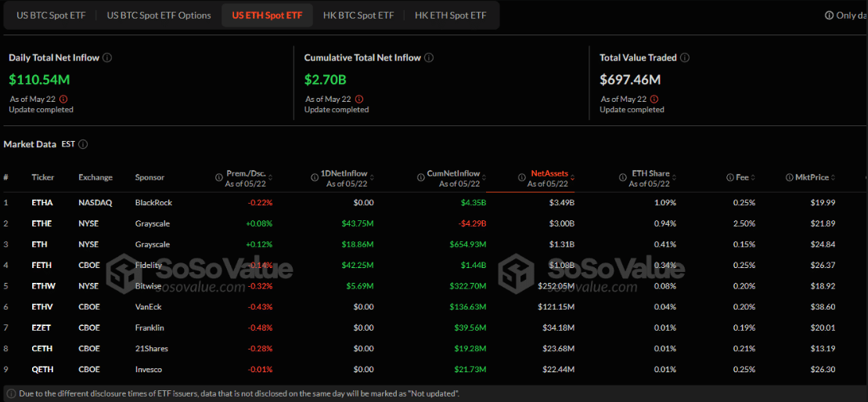Click info icon before ETH Share header
This screenshot has width=868, height=402.
pos(622,177)
